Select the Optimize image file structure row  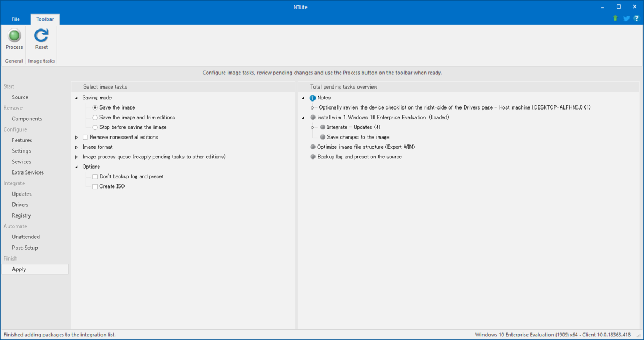pos(366,147)
